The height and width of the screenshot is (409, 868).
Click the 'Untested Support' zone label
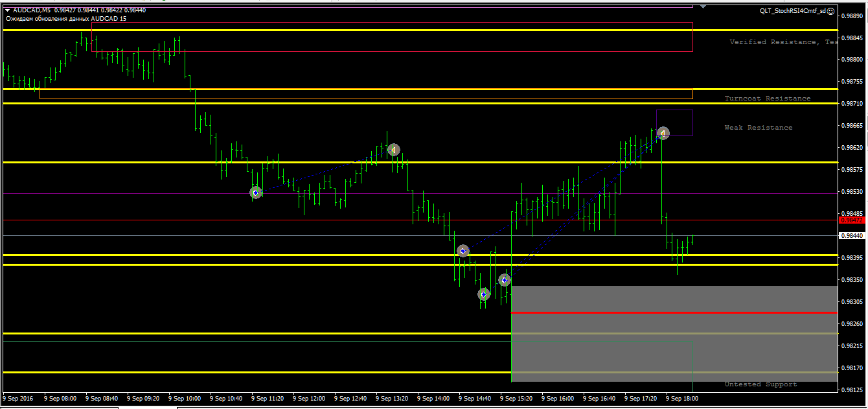pos(761,384)
